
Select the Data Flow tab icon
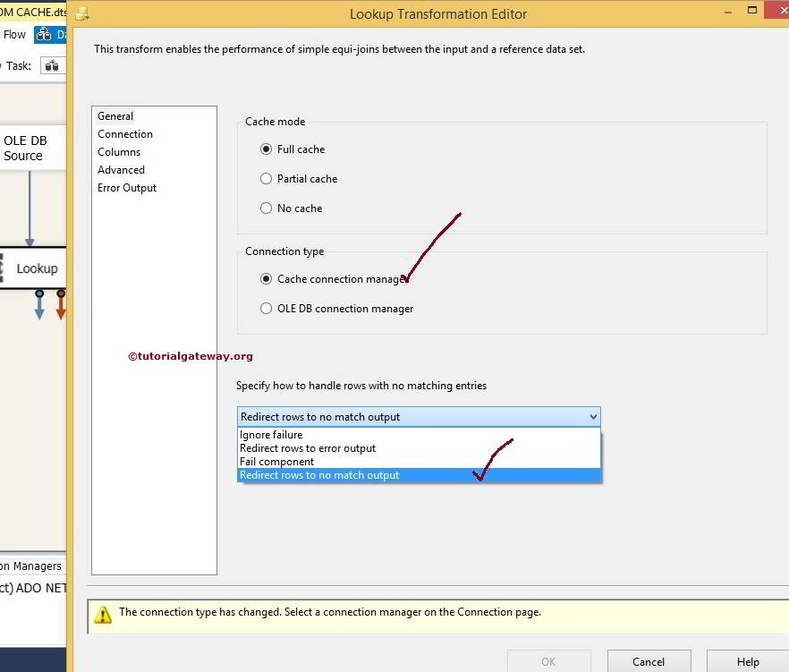[x=44, y=34]
